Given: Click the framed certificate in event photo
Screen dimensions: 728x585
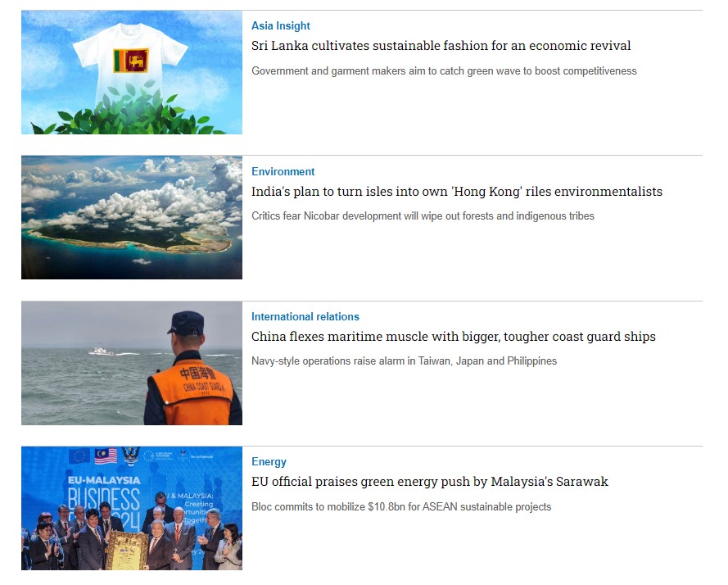Looking at the screenshot, I should tap(127, 551).
